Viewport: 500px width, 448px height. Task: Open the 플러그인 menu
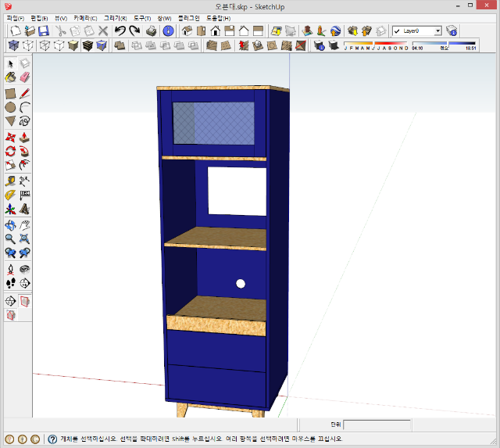point(189,18)
